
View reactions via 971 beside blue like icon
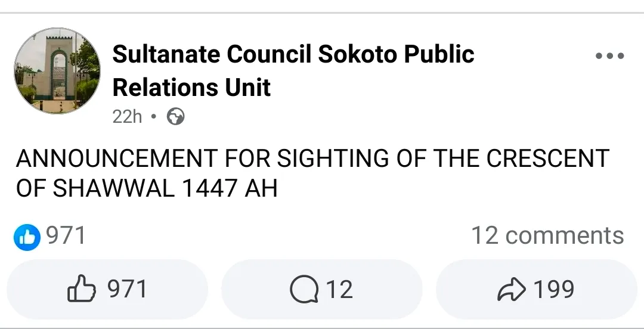[66, 236]
